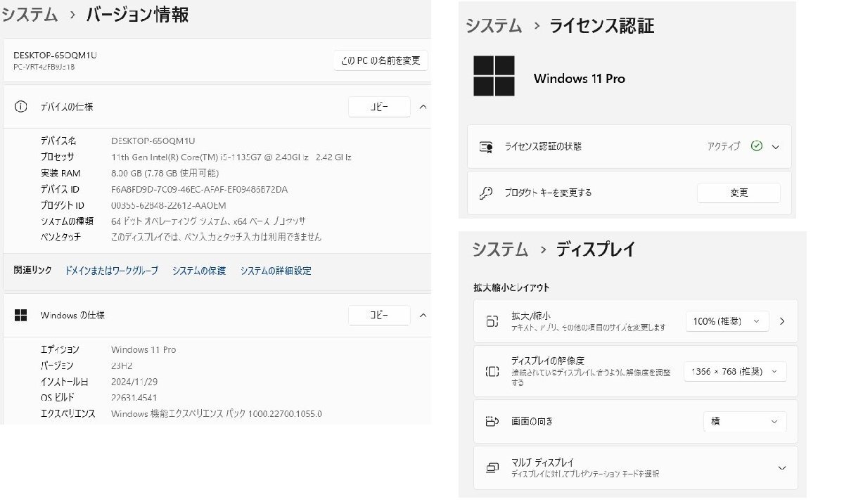Click the info icon beside デバイスの仕様
Viewport: 844px width, 504px height.
(x=21, y=107)
